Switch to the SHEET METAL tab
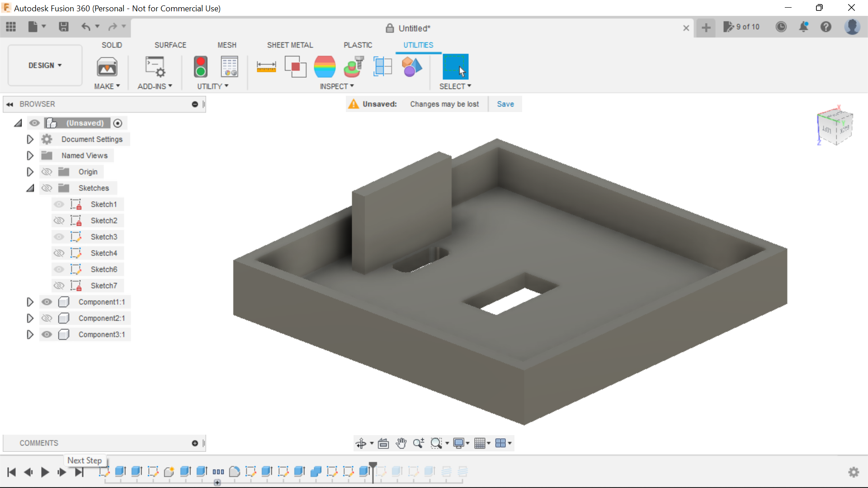This screenshot has height=488, width=868. click(x=290, y=45)
